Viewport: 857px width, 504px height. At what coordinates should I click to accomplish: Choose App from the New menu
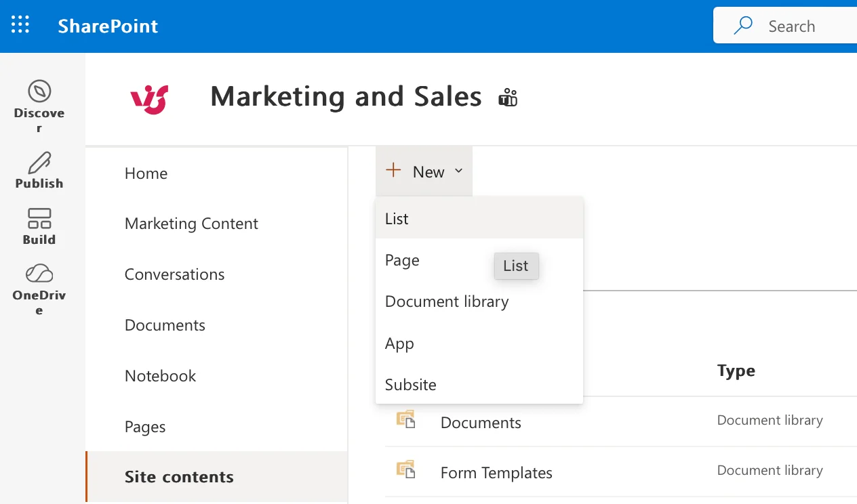[x=479, y=343]
